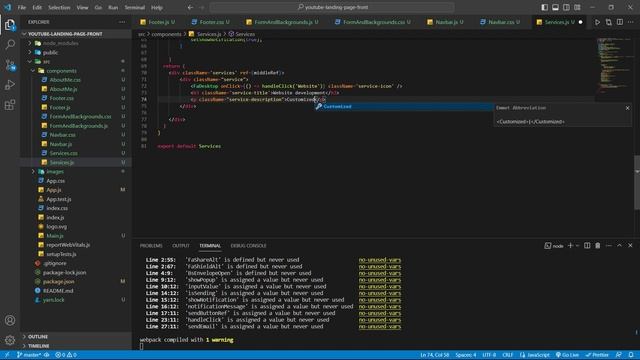Open the Selection menu
The image size is (640, 360).
point(59,7)
